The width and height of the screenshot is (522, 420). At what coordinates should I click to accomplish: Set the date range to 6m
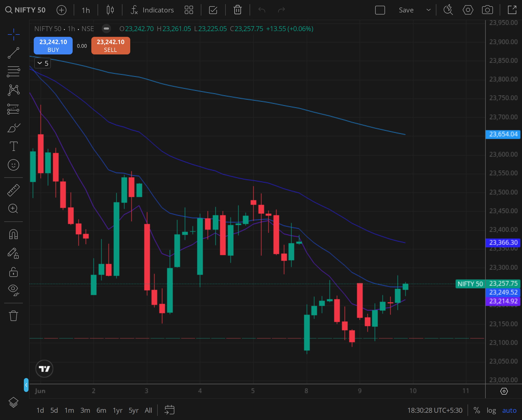(101, 410)
